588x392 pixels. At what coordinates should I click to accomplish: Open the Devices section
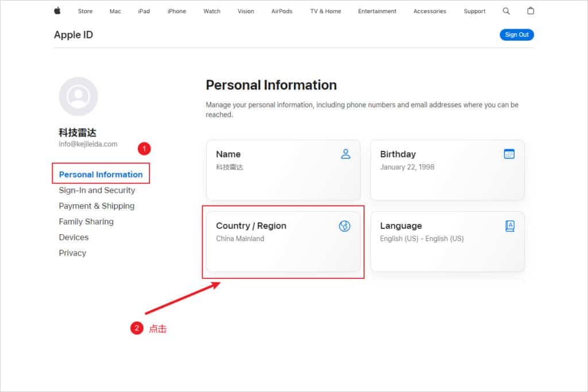(73, 237)
